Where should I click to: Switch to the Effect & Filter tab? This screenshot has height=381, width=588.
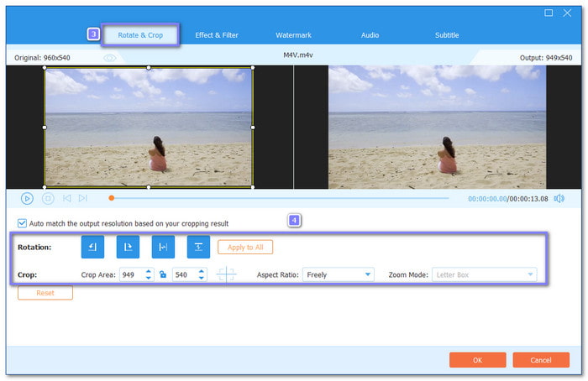tap(217, 35)
